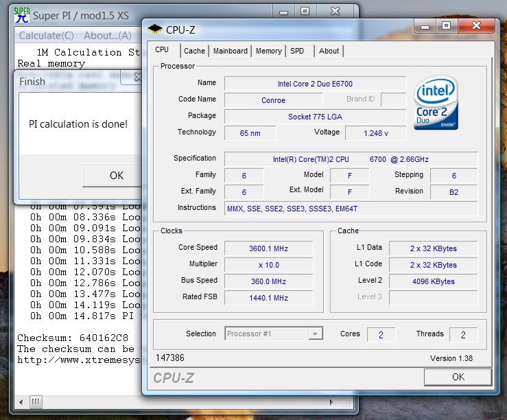Viewport: 507px width, 420px height.
Task: Click the CPU-Z chip icon in title bar
Action: [x=155, y=29]
